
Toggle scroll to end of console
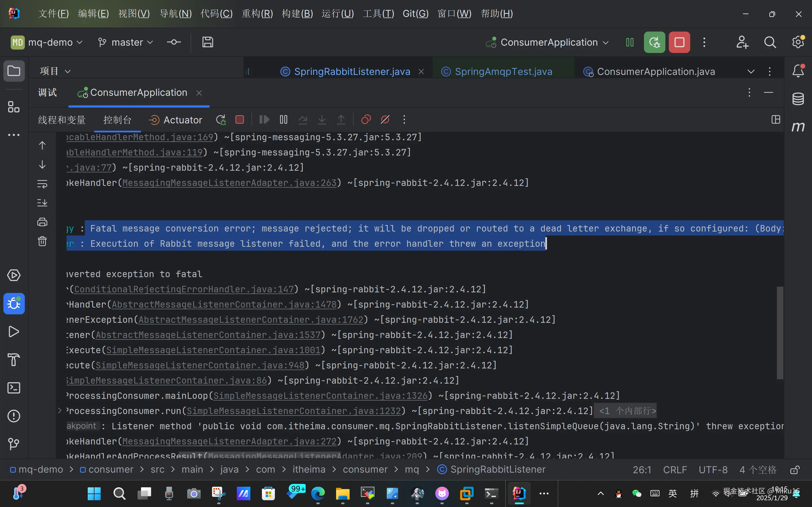[42, 203]
